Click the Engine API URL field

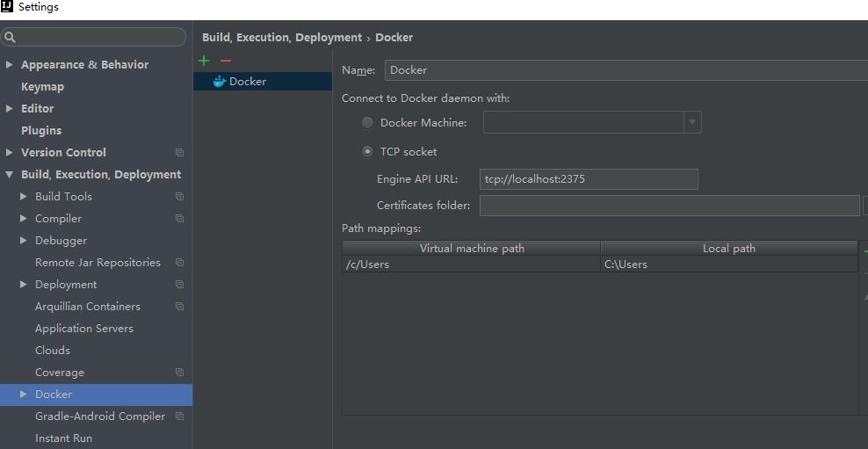pos(589,179)
